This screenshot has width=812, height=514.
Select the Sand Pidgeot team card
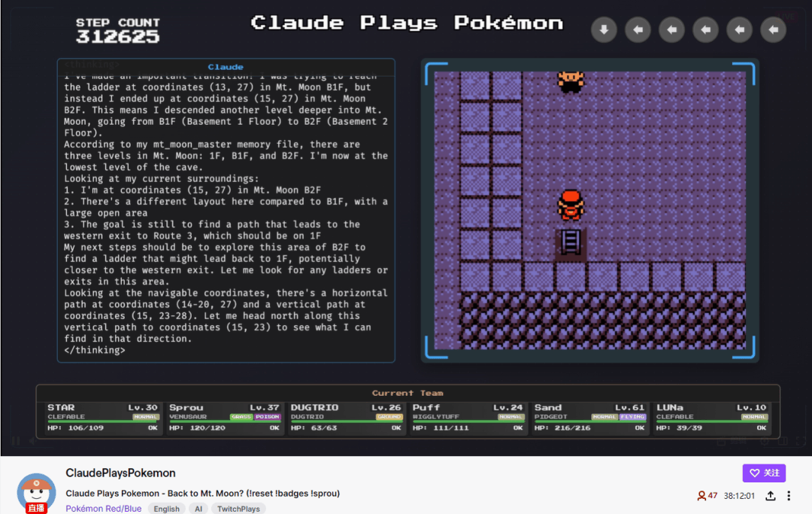pyautogui.click(x=589, y=418)
